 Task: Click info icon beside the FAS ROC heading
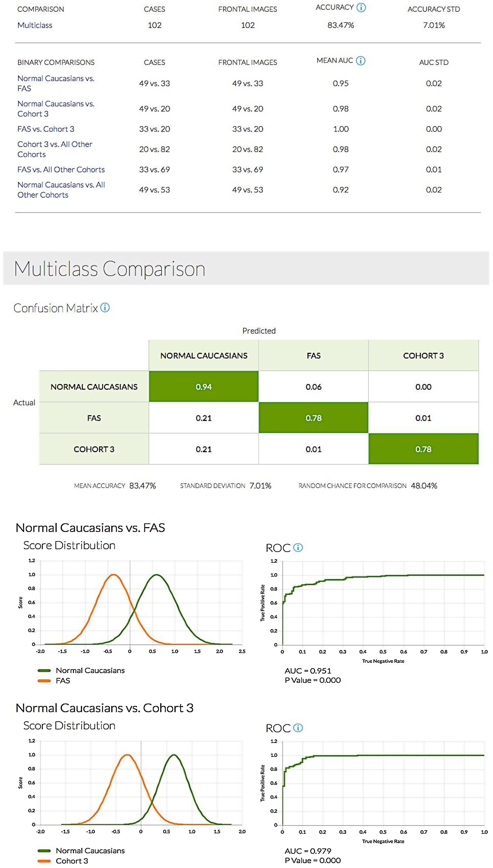pos(298,547)
